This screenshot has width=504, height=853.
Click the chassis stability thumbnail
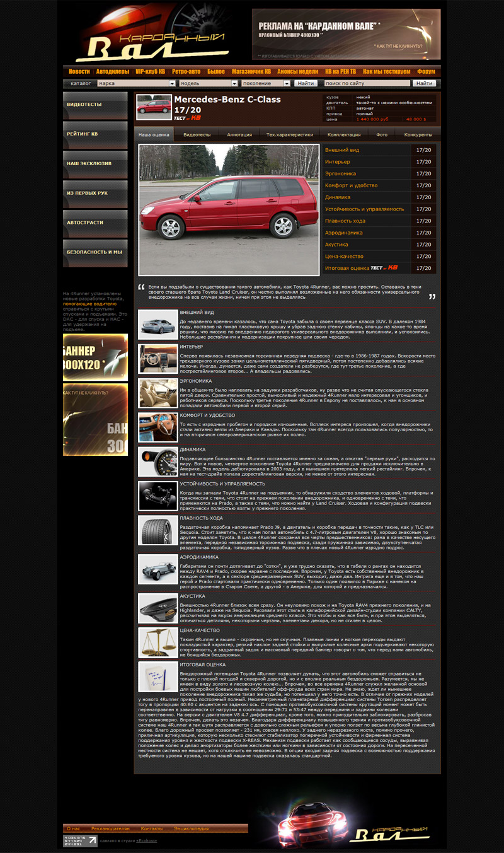point(157,496)
